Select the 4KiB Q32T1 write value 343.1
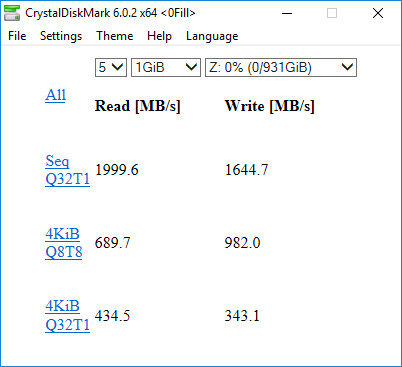402x367 pixels. click(242, 316)
